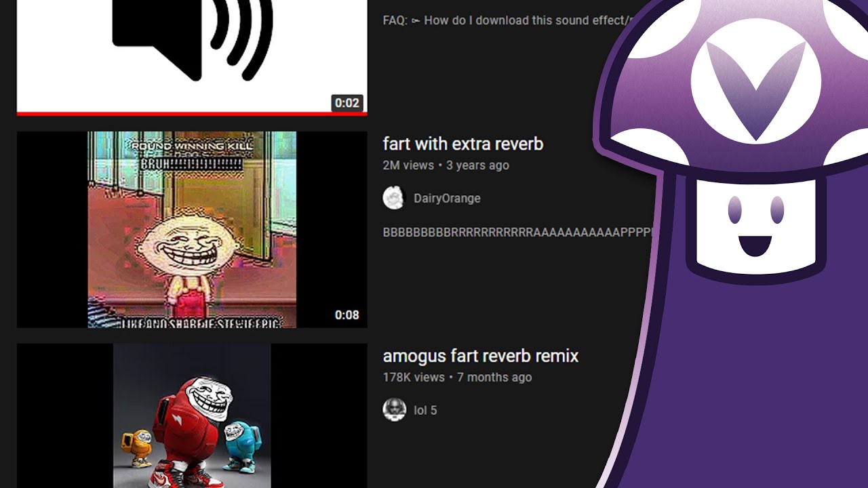Image resolution: width=868 pixels, height=488 pixels.
Task: Open video titled 'amogus fart reverb remix'
Action: click(481, 356)
